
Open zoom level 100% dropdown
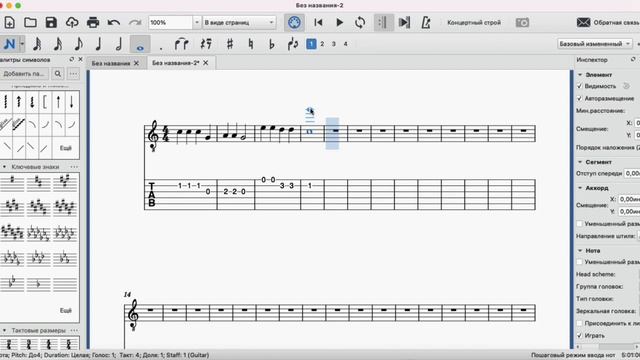[x=197, y=22]
